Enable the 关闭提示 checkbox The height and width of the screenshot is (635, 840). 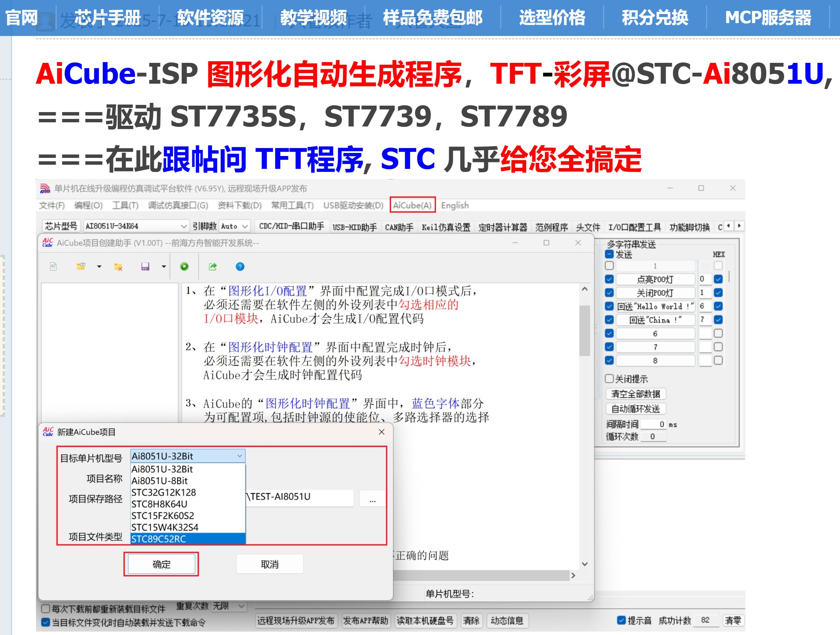coord(609,379)
